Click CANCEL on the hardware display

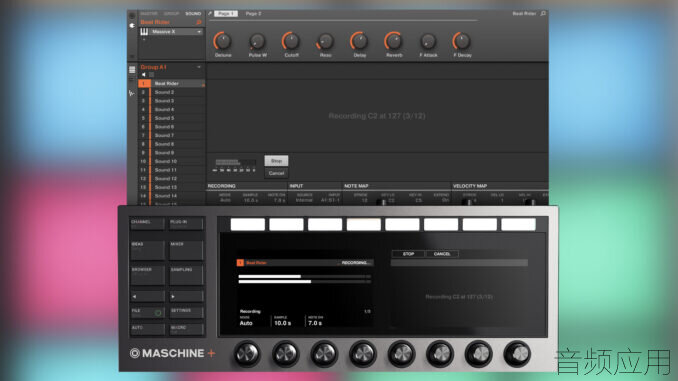pos(442,254)
